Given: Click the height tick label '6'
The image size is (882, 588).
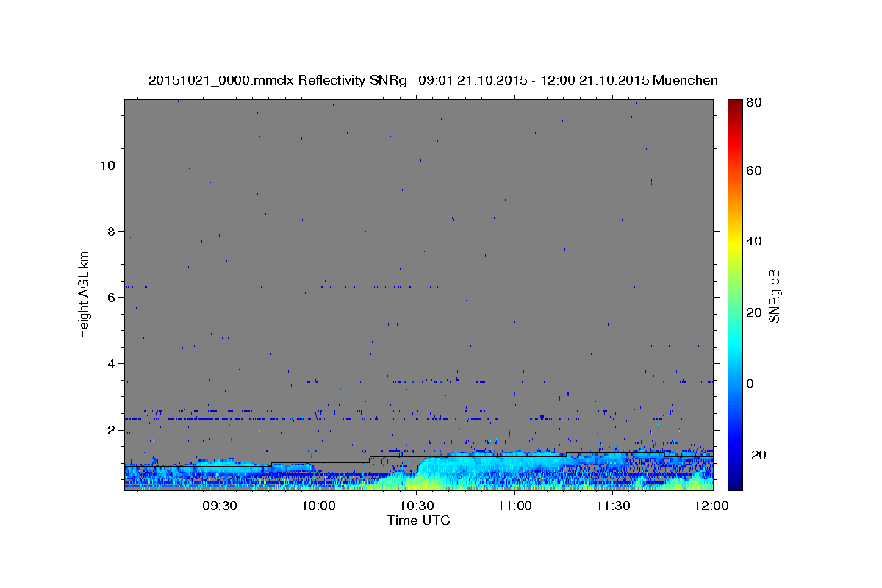Looking at the screenshot, I should pos(112,298).
